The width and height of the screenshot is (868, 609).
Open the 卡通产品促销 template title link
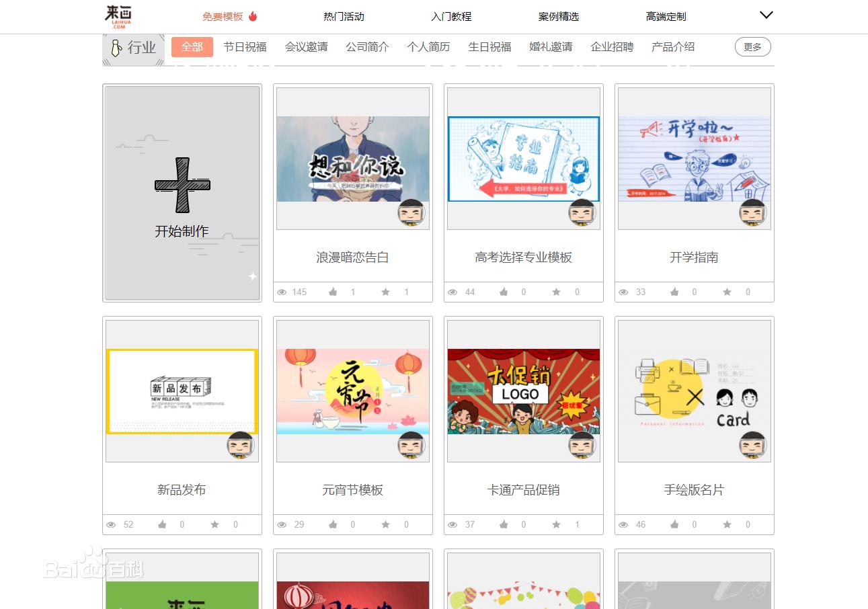pyautogui.click(x=524, y=490)
